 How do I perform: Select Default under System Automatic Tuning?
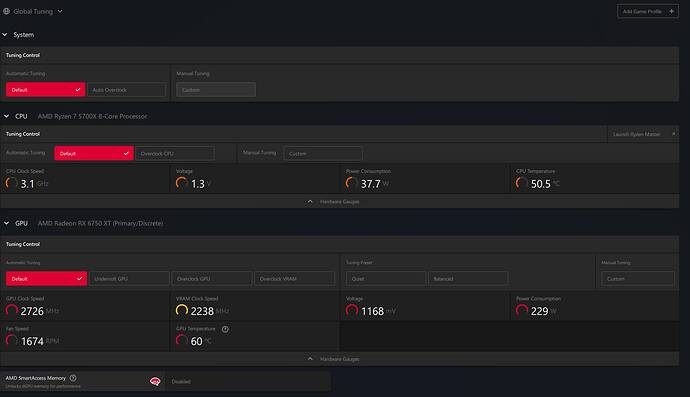[x=45, y=89]
